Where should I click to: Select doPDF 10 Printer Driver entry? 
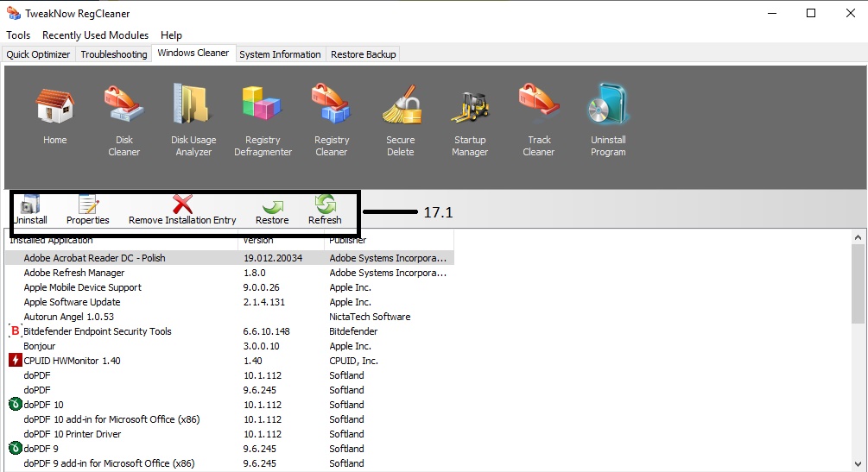[x=72, y=434]
